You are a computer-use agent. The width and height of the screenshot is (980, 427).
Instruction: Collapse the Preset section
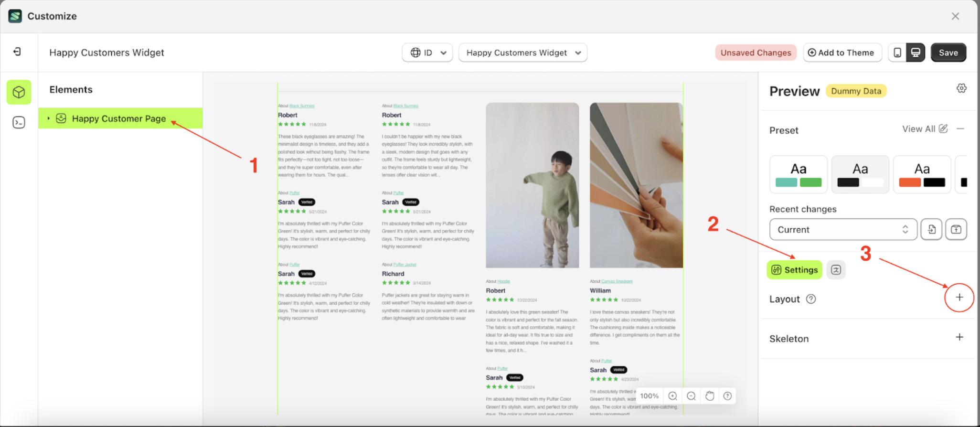(x=960, y=129)
